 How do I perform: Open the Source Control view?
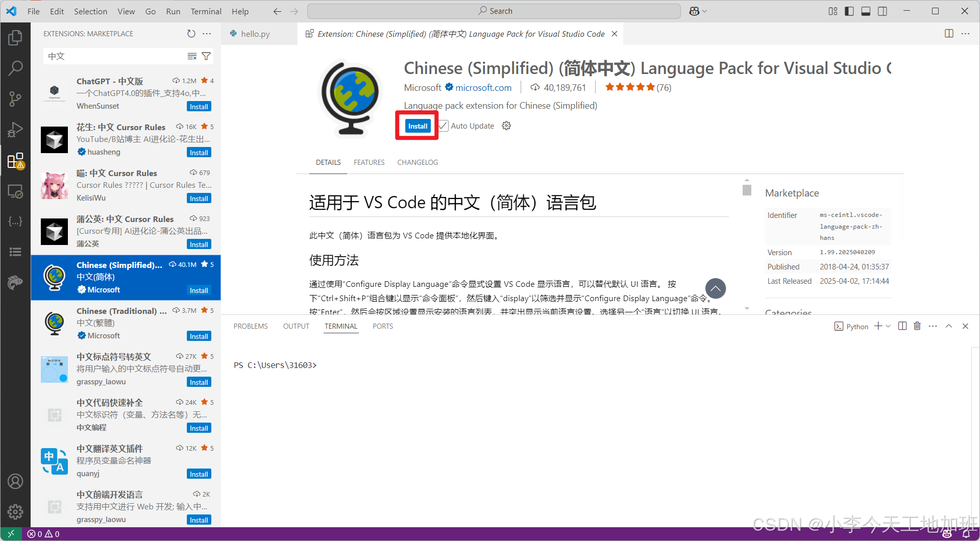click(x=15, y=99)
